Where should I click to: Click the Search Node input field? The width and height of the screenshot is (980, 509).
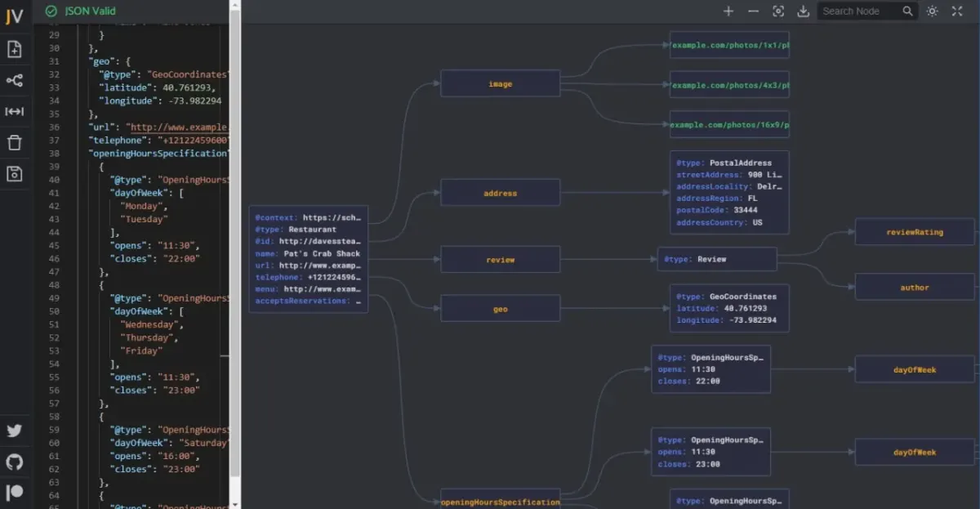click(x=859, y=11)
